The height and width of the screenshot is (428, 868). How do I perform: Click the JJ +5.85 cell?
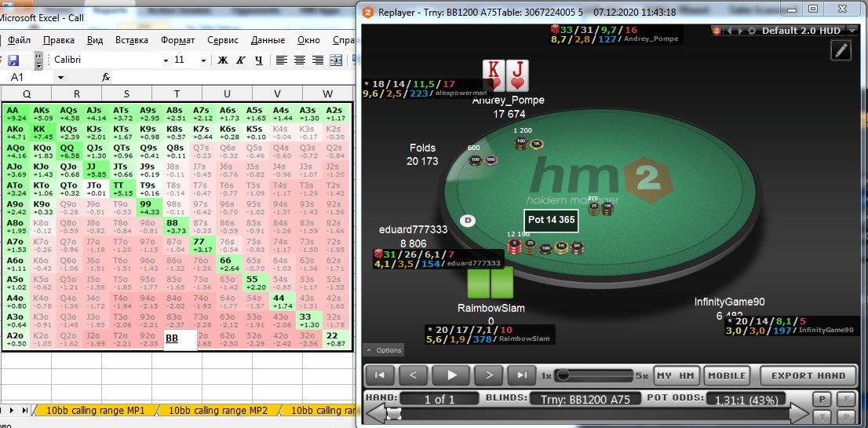(x=97, y=170)
